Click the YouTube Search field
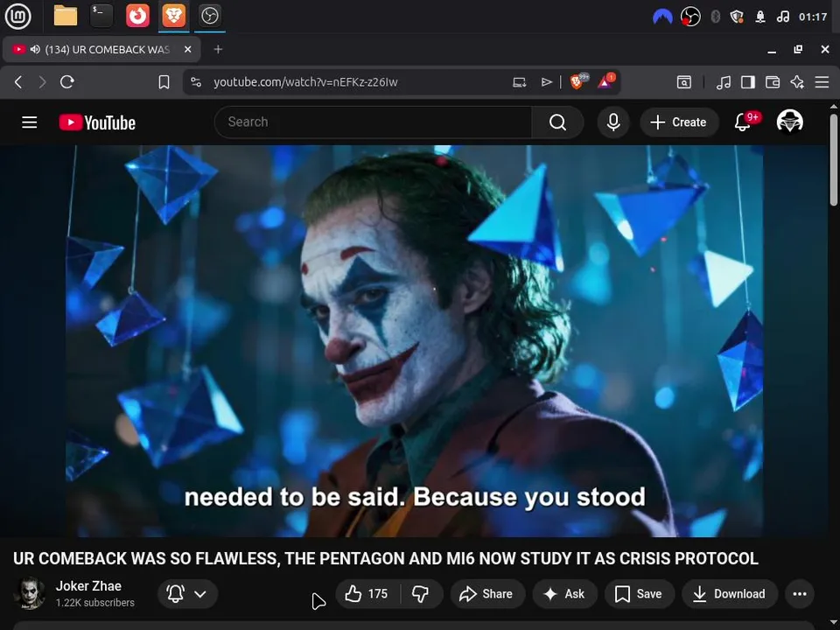This screenshot has height=630, width=840. (x=373, y=122)
